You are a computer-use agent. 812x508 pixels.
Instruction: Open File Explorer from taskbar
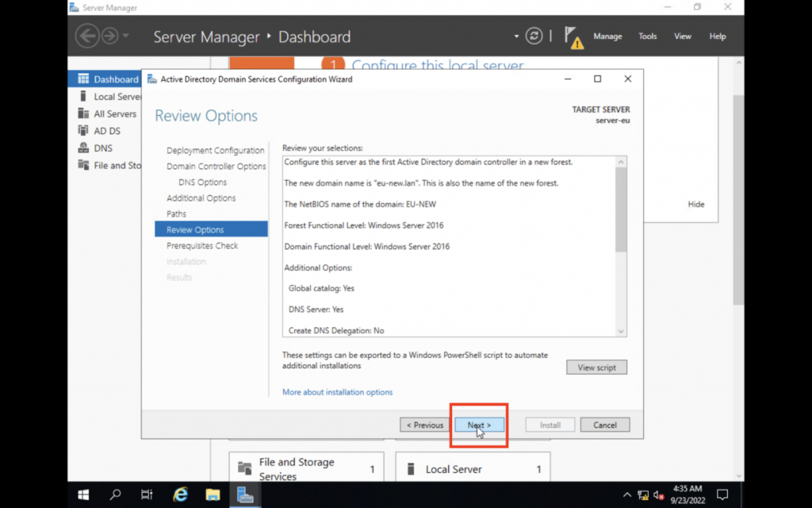click(213, 495)
